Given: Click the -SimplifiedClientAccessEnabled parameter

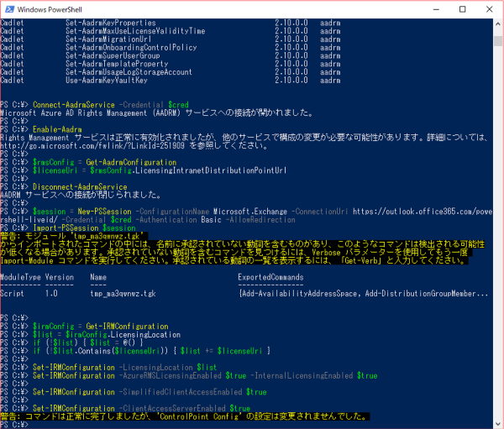Looking at the screenshot, I should 182,392.
